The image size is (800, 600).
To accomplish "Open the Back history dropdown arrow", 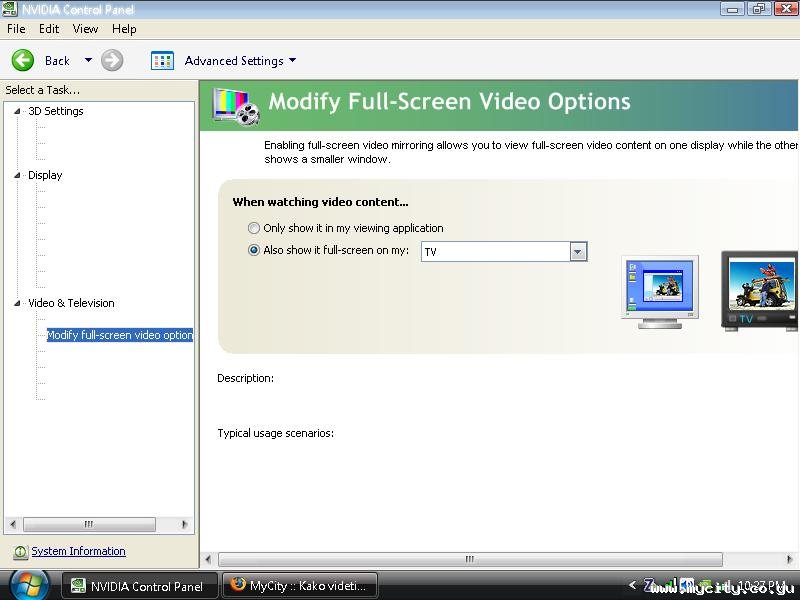I will point(88,60).
